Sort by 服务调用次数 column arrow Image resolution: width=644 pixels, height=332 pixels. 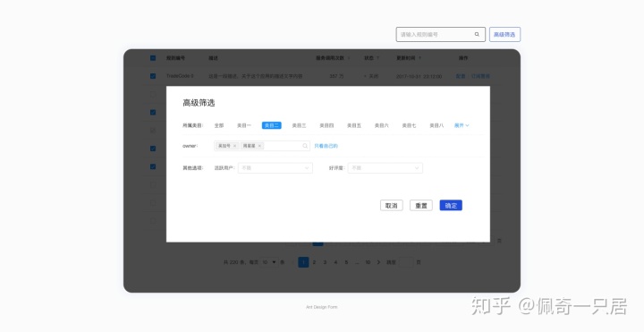(x=349, y=58)
